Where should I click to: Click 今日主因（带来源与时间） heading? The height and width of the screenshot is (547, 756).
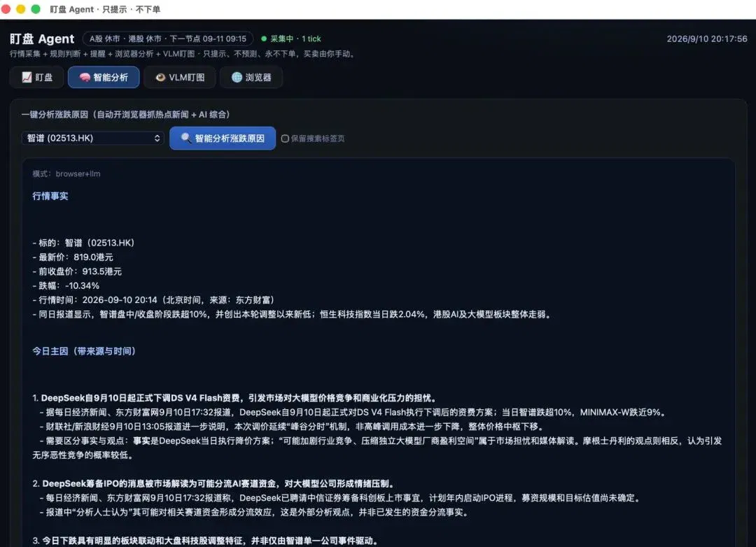(x=84, y=351)
